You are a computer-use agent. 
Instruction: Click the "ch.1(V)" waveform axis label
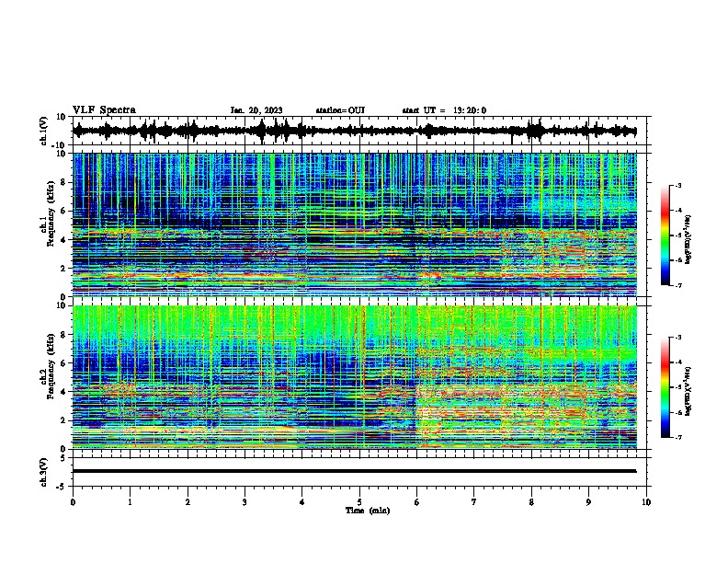(x=44, y=131)
